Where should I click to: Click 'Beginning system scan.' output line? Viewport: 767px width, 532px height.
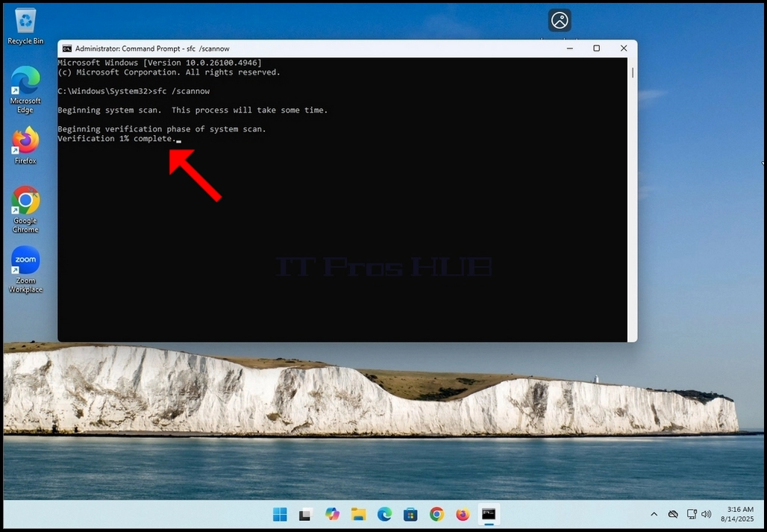[x=192, y=110]
